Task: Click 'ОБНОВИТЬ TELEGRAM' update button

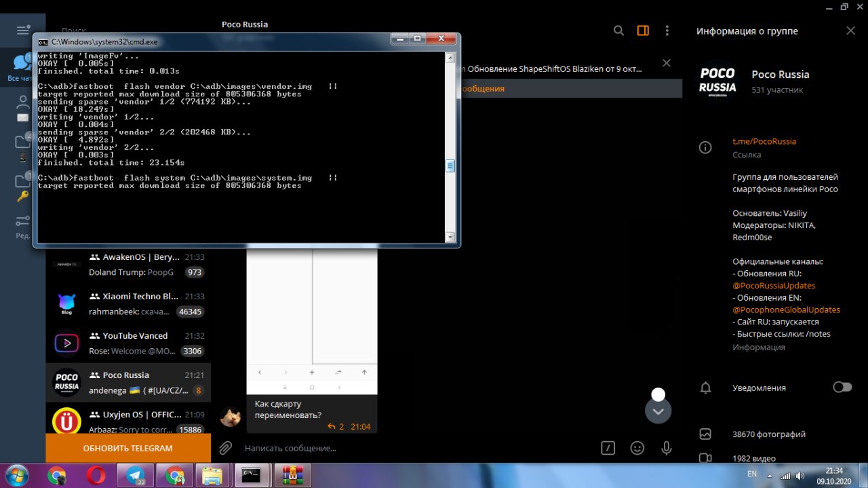Action: pyautogui.click(x=128, y=449)
